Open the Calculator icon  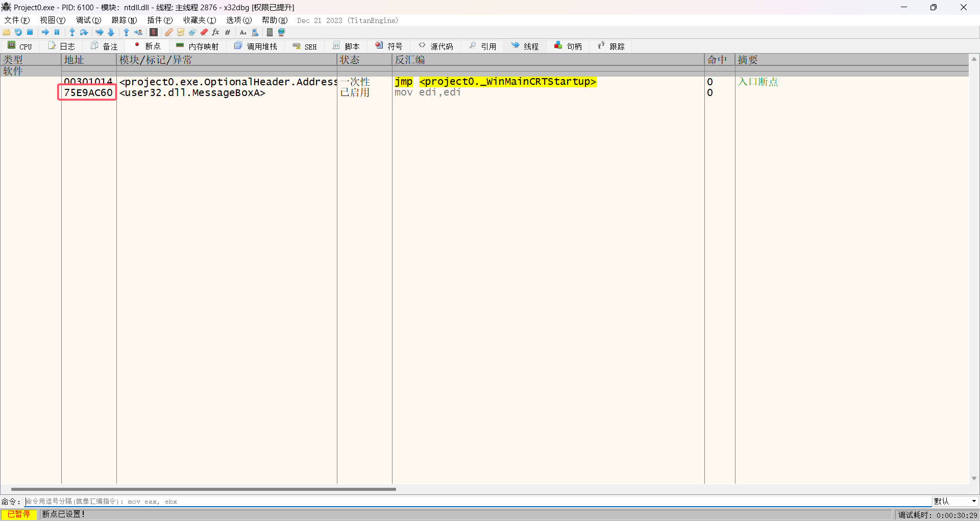(x=270, y=32)
